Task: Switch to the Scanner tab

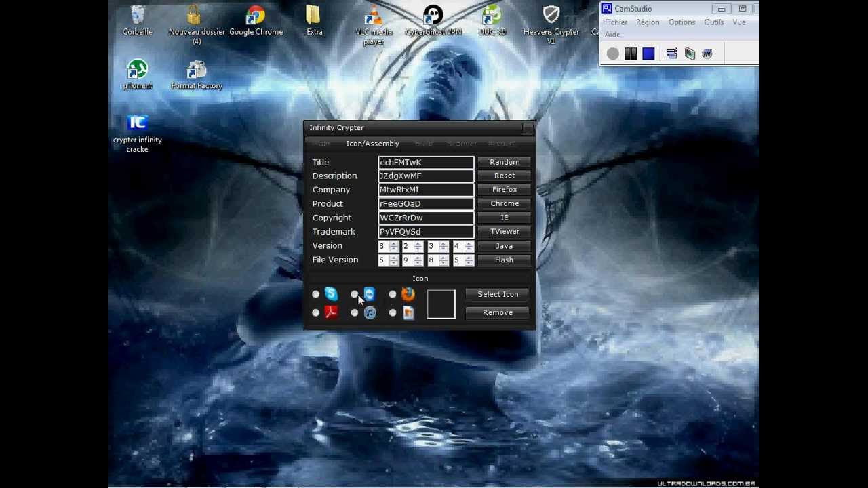Action: 462,144
